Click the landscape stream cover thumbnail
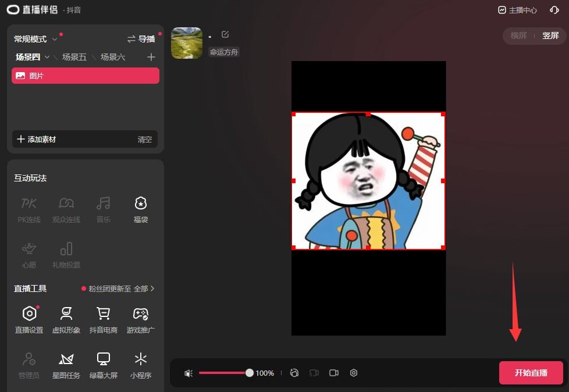569x392 pixels. coord(187,43)
